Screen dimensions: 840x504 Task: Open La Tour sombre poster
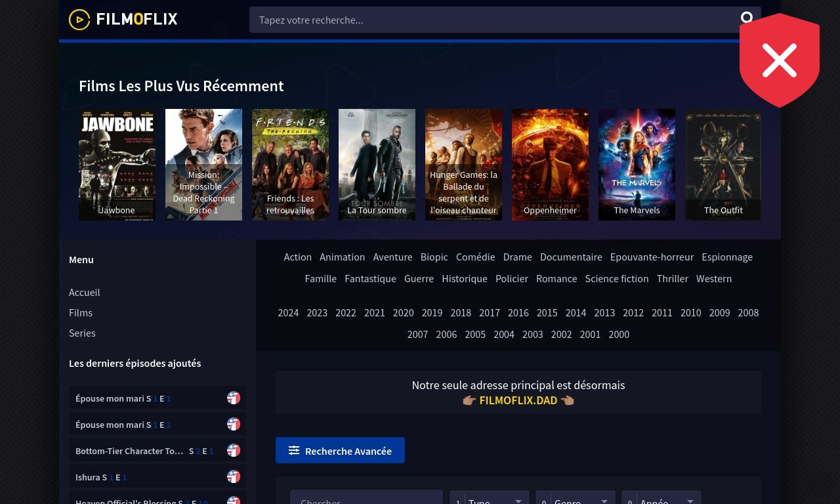(x=377, y=165)
